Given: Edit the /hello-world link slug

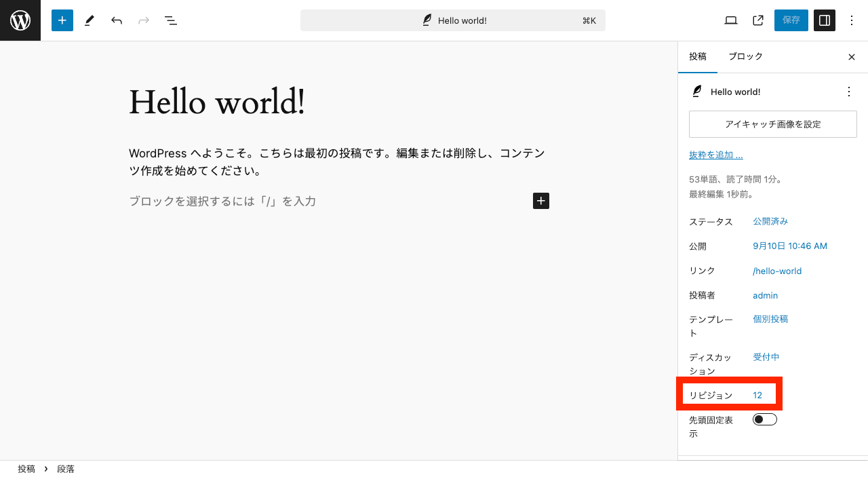Looking at the screenshot, I should point(777,271).
